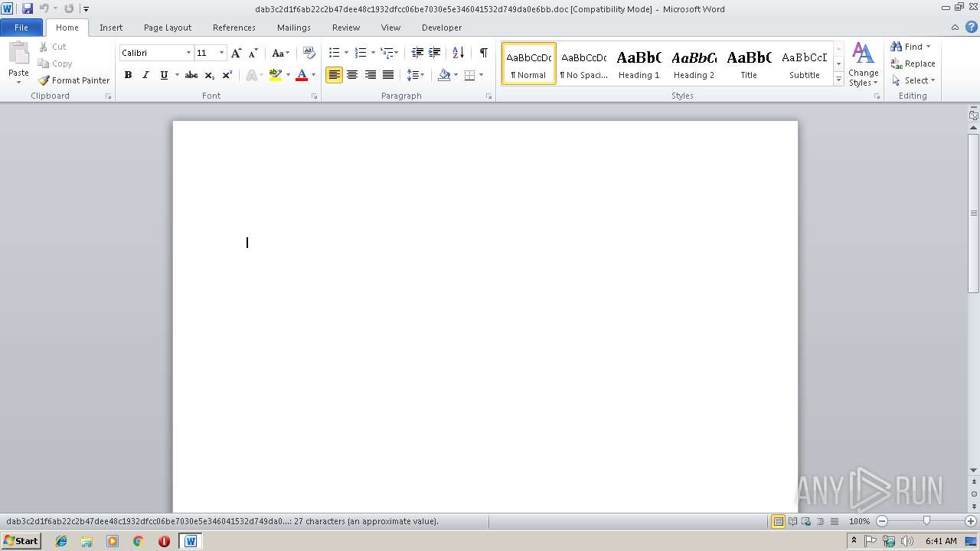Click the Windows Start button
The height and width of the screenshot is (551, 980).
pyautogui.click(x=21, y=541)
